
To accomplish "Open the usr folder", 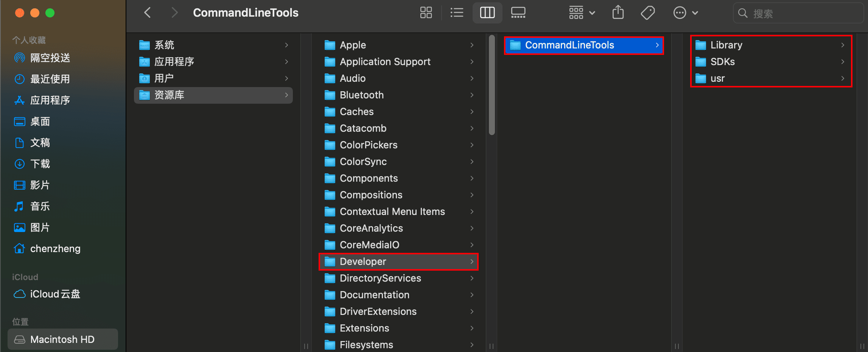I will tap(771, 78).
